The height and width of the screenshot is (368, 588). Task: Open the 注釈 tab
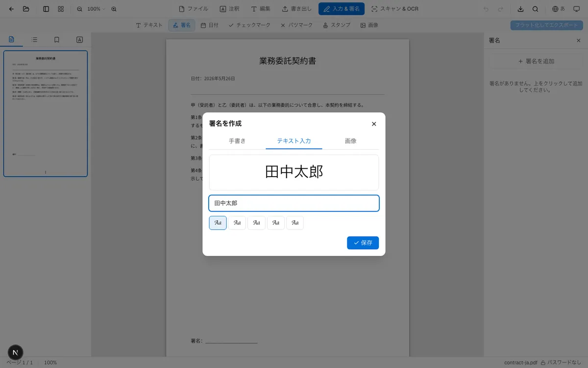pyautogui.click(x=229, y=9)
